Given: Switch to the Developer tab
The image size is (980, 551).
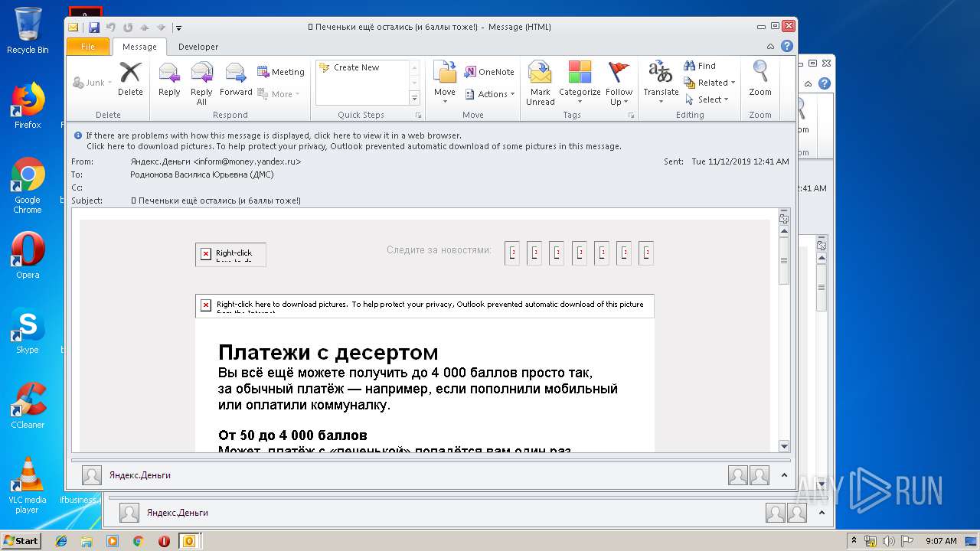Looking at the screenshot, I should coord(198,47).
